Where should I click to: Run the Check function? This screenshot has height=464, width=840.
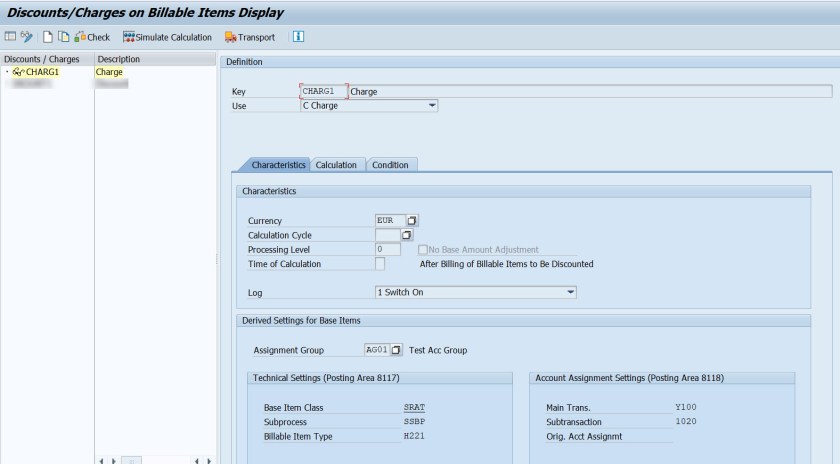coord(92,37)
